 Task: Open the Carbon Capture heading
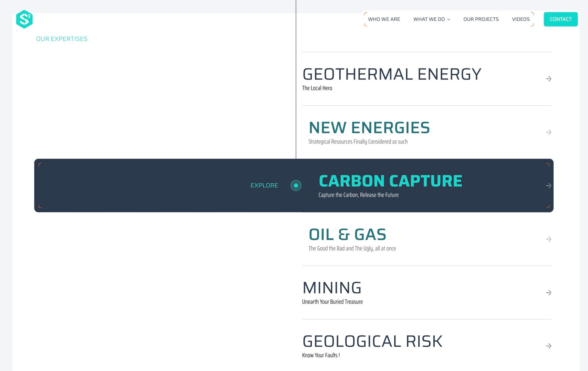(x=390, y=181)
